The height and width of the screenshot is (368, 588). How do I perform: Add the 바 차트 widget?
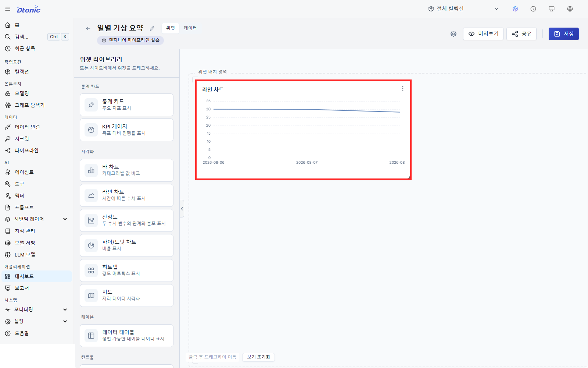point(126,170)
